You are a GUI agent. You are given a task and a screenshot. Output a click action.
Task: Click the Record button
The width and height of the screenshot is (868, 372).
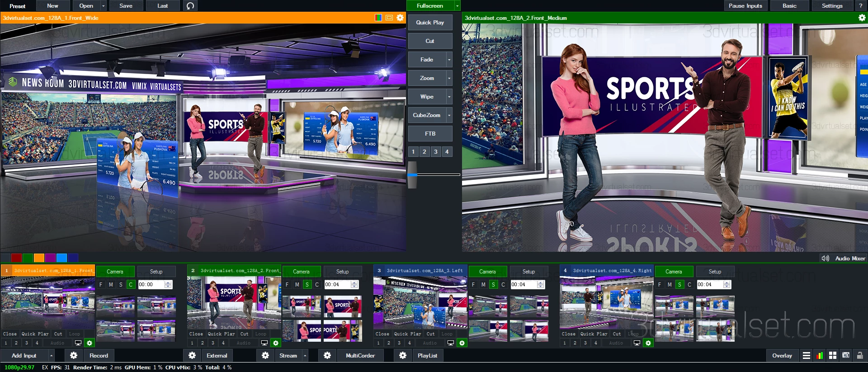click(x=99, y=356)
